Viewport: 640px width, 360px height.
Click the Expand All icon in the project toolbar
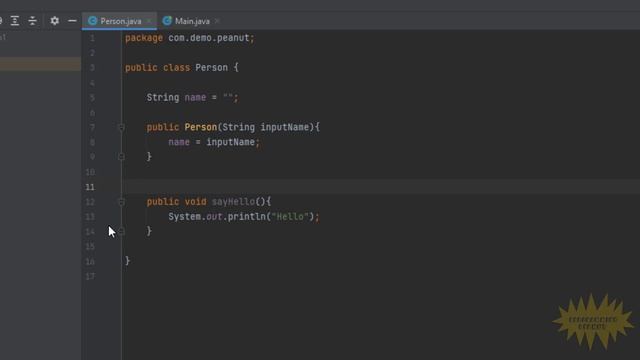tap(15, 20)
